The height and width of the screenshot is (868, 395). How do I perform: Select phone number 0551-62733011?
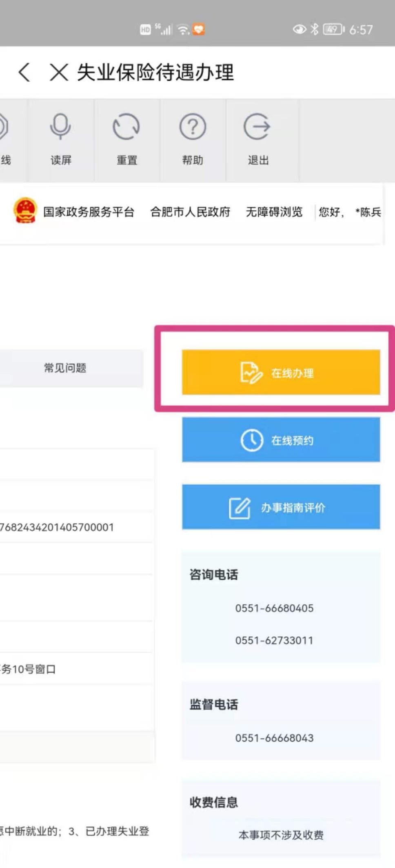coord(274,641)
